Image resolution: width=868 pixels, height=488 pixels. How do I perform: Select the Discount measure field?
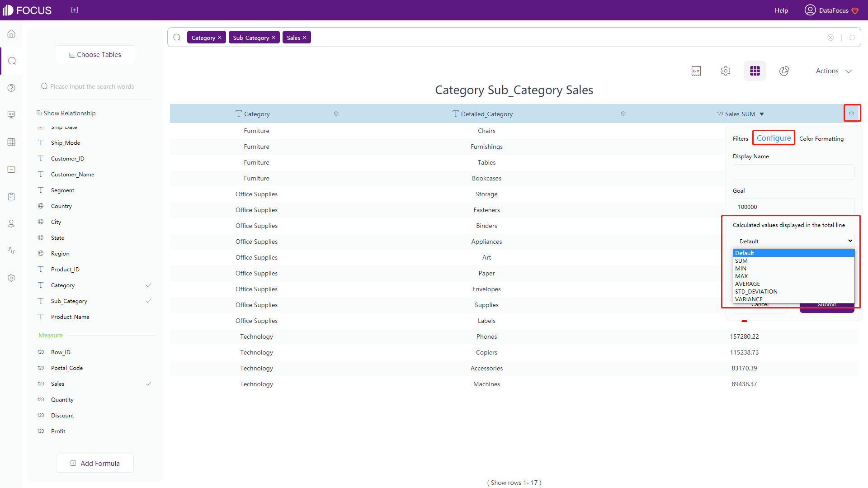[x=62, y=416]
